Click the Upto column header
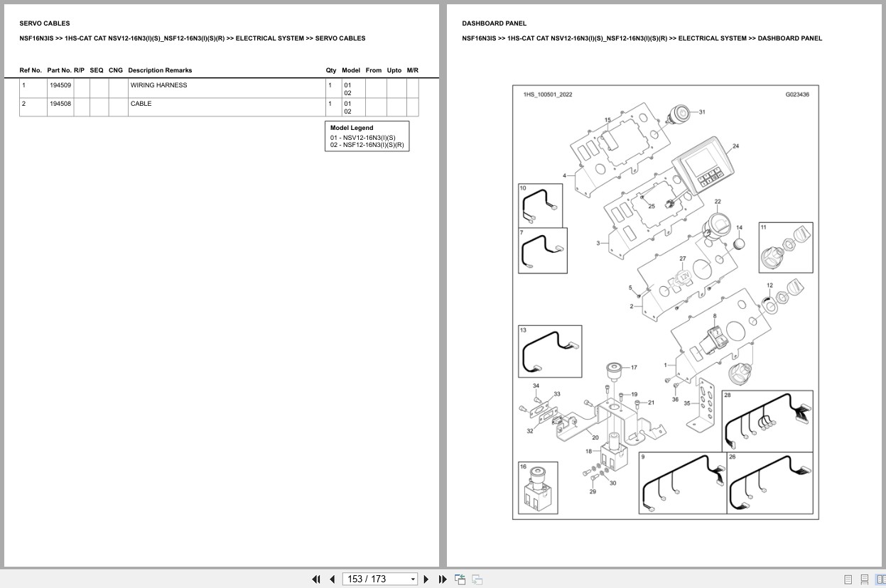Viewport: 886px width, 588px height. [394, 70]
